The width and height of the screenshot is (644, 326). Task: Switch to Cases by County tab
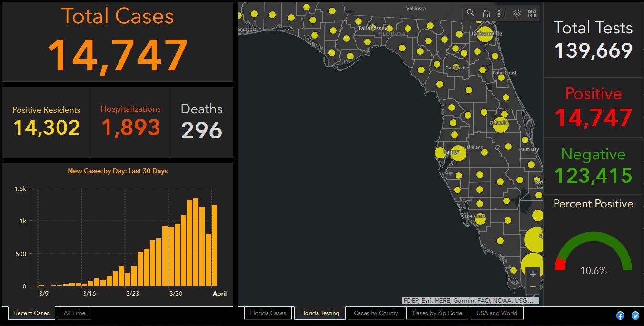[x=376, y=313]
